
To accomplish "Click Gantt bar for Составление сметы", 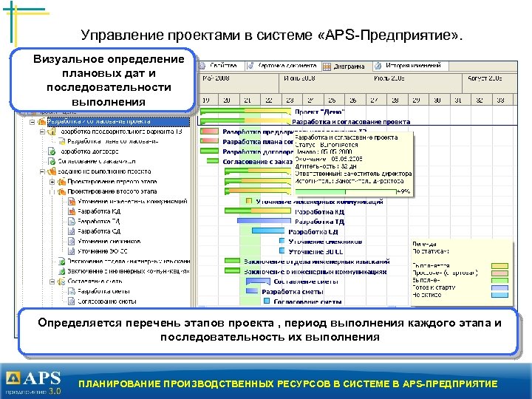I will pyautogui.click(x=258, y=282).
